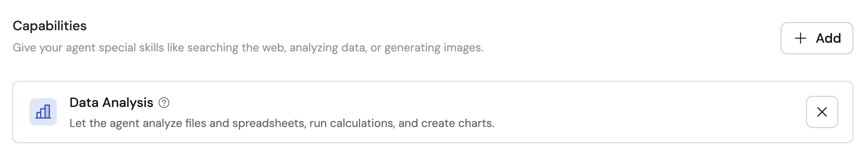The width and height of the screenshot is (868, 158).
Task: Click the Capabilities subtitle about special skills
Action: [x=248, y=48]
